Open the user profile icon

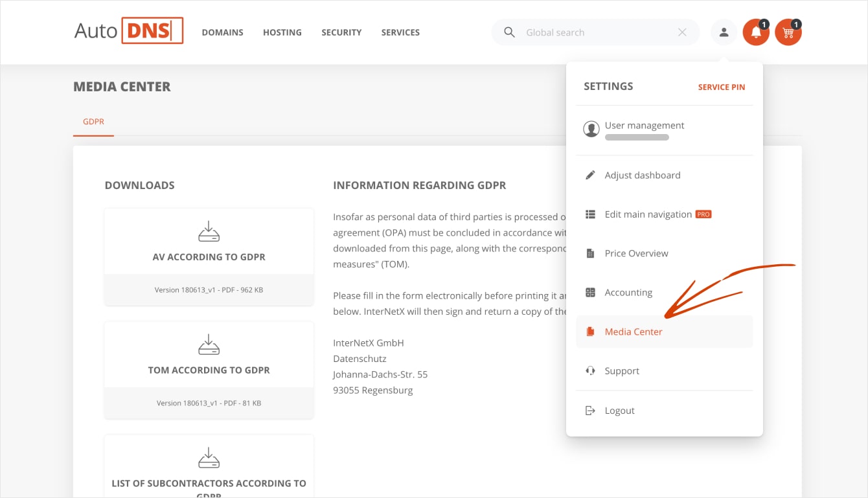pyautogui.click(x=724, y=32)
